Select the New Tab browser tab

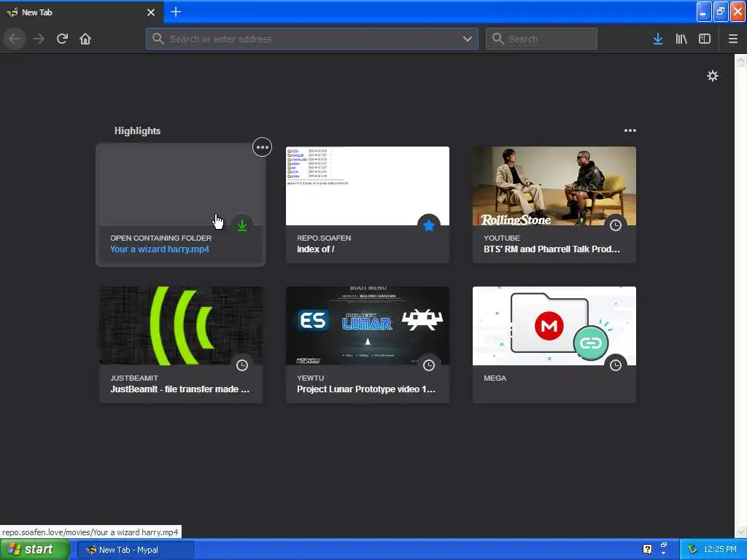click(x=81, y=12)
